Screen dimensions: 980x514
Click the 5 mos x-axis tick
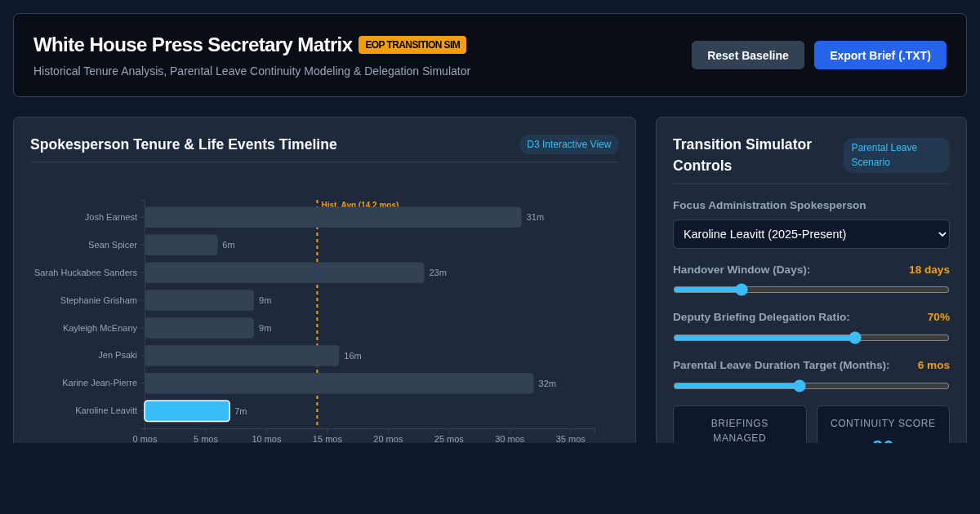tap(206, 439)
